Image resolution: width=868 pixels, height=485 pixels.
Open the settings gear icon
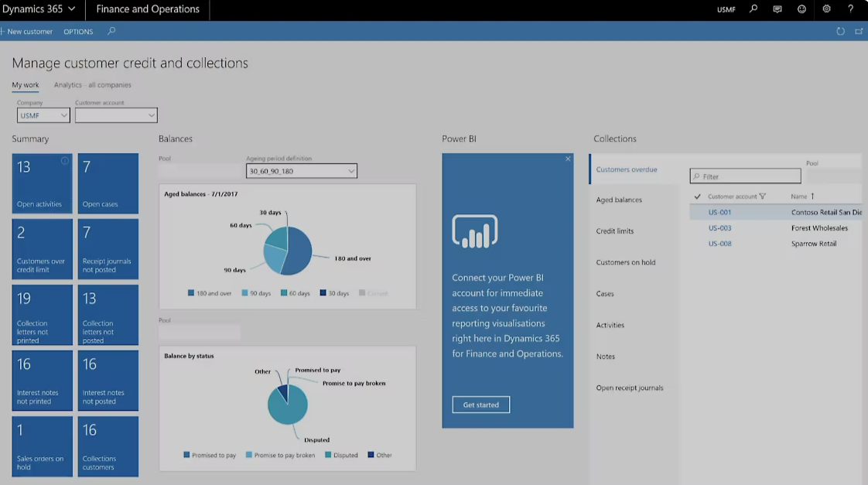coord(826,9)
